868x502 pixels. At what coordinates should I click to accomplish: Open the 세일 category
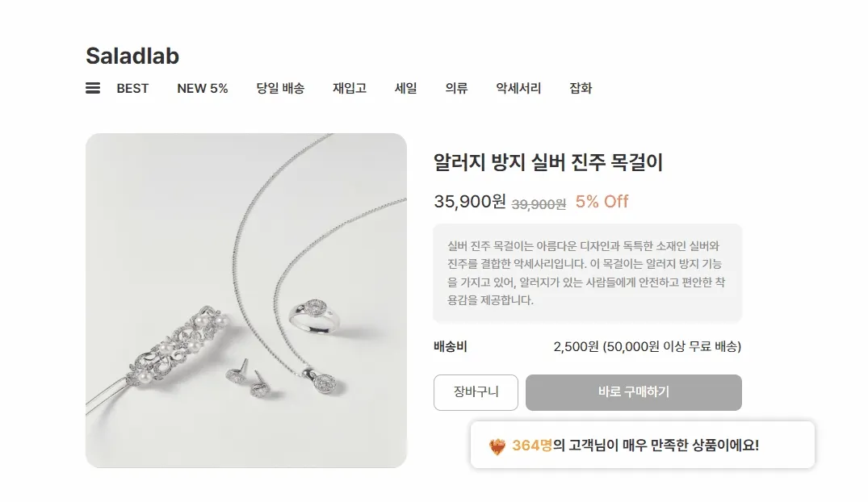[406, 88]
